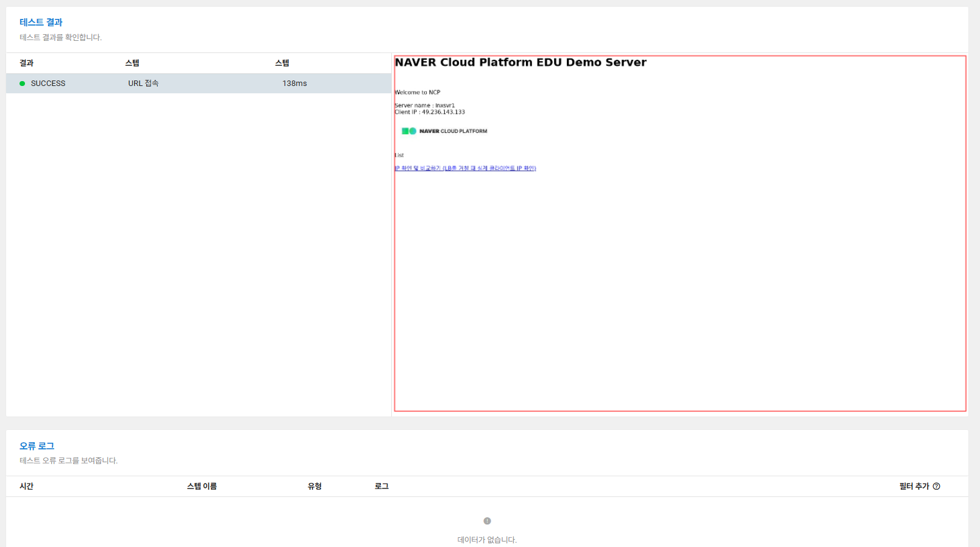980x547 pixels.
Task: Click the 결과 column header
Action: (26, 63)
